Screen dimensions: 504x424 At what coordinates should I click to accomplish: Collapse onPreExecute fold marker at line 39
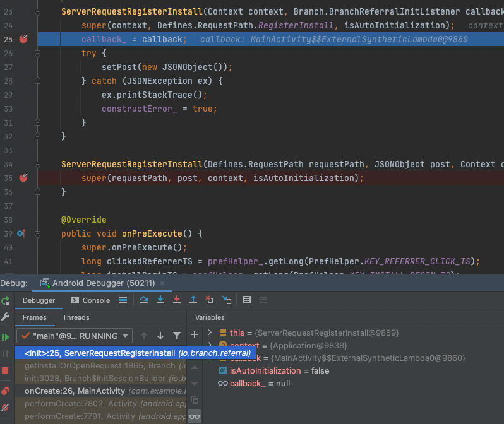[x=37, y=234]
